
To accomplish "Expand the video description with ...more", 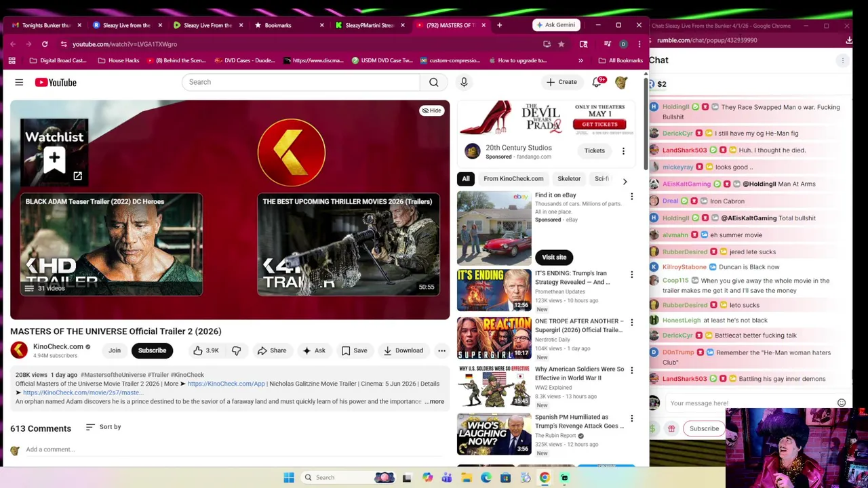I will 435,401.
